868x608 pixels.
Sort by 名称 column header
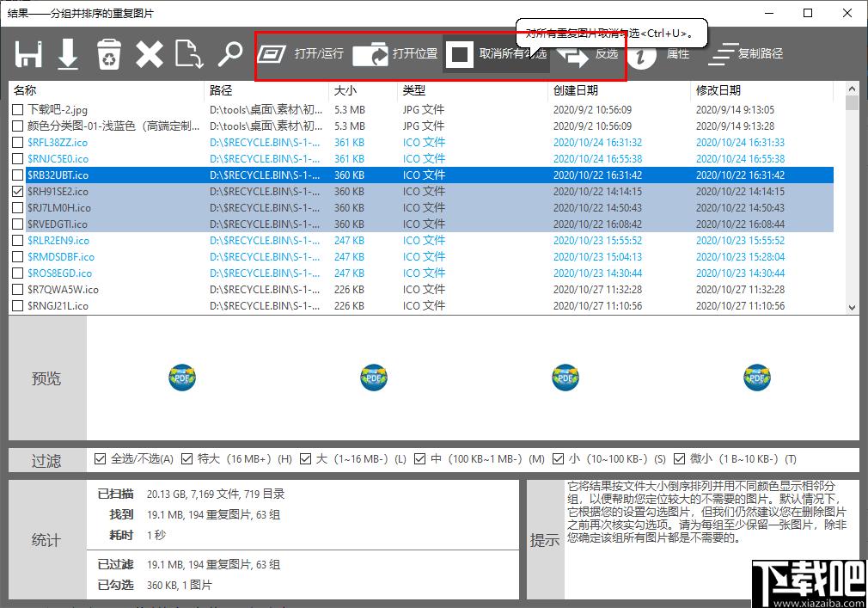click(107, 90)
